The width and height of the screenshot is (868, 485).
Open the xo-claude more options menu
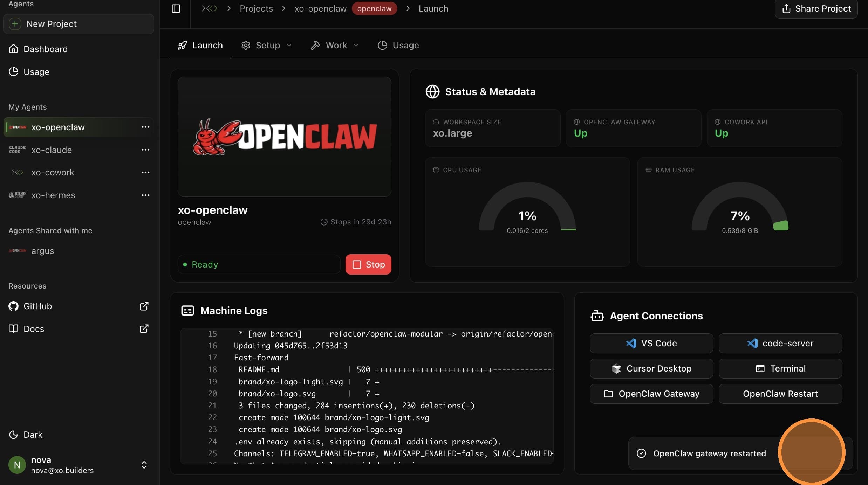click(x=145, y=150)
